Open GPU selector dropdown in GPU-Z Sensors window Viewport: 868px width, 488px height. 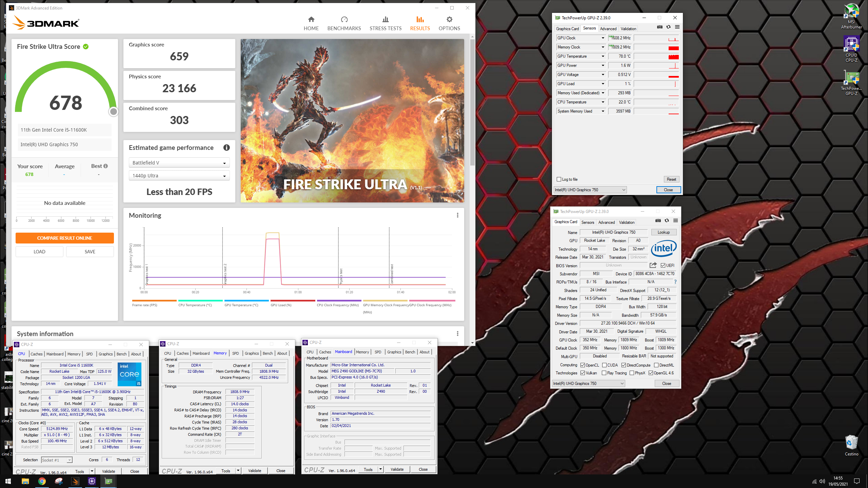pyautogui.click(x=590, y=190)
